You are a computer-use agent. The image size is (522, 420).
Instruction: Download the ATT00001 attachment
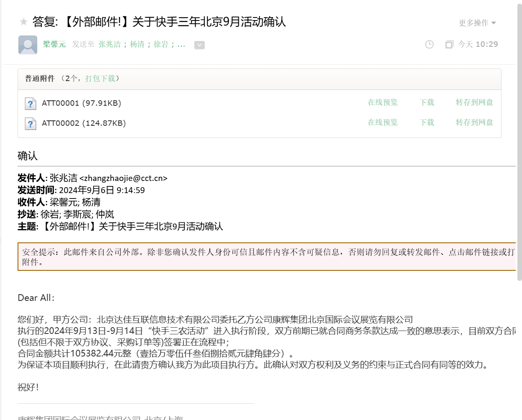coord(427,102)
